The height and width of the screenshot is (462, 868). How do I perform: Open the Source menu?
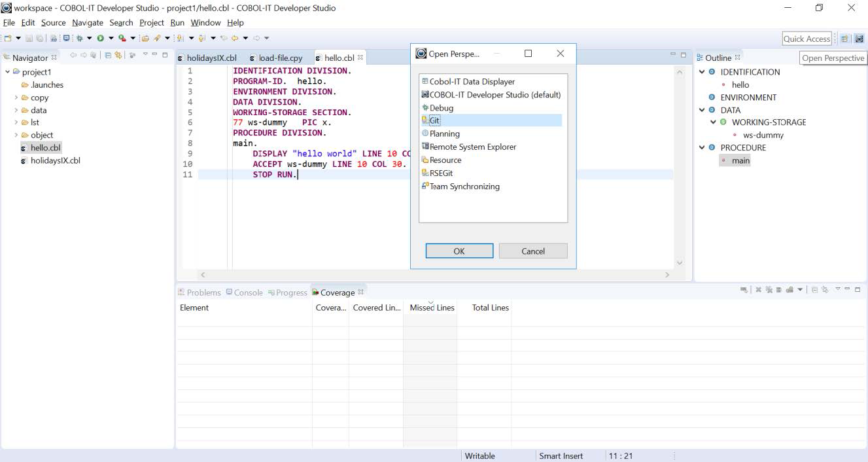(53, 23)
